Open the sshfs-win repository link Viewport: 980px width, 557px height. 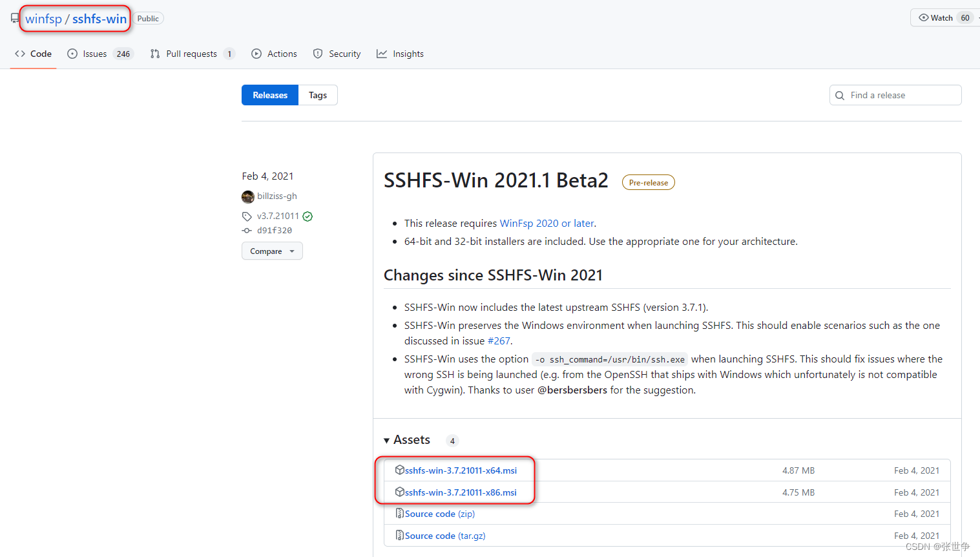[x=99, y=19]
